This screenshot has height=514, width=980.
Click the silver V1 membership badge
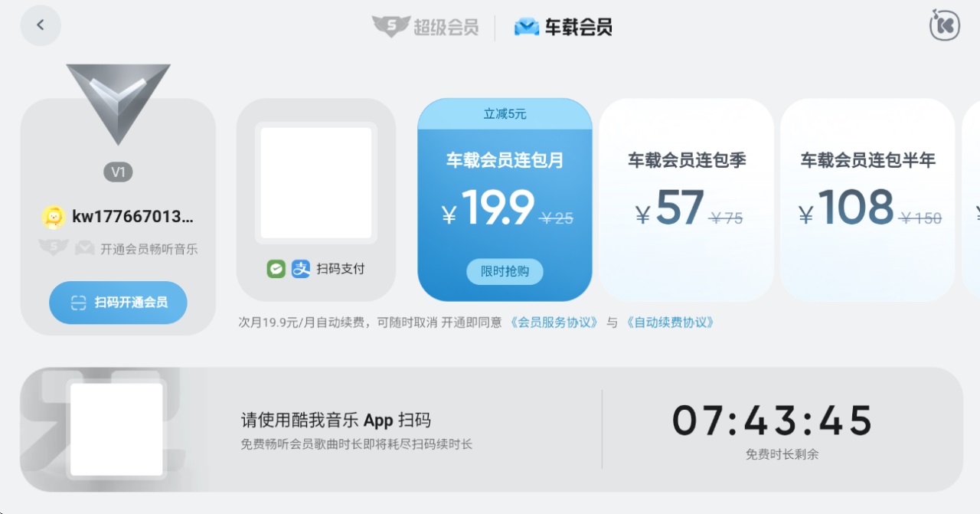coord(118,103)
